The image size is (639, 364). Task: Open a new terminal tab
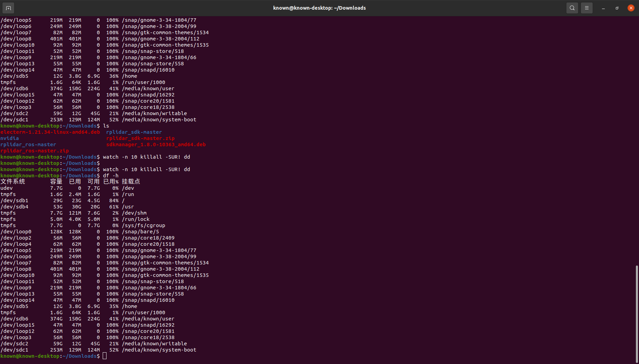pos(8,8)
